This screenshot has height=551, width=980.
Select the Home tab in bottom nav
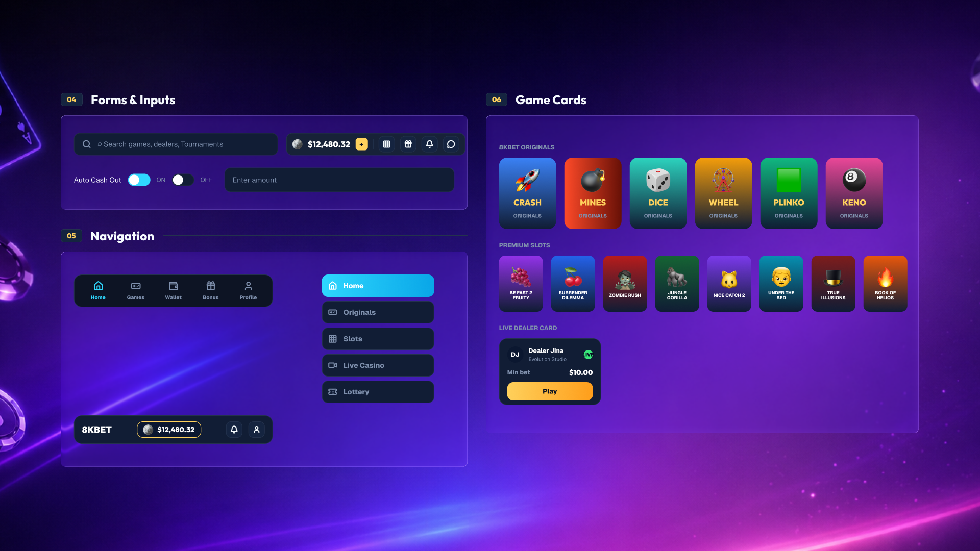[x=99, y=290]
